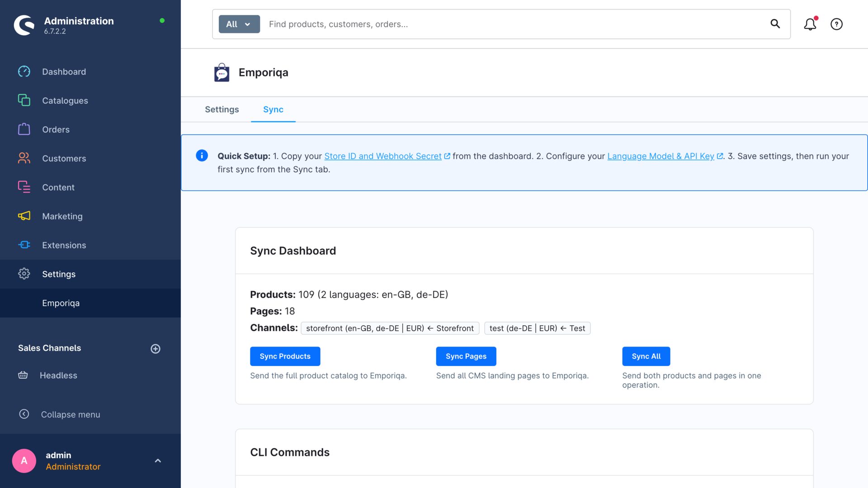Viewport: 868px width, 488px height.
Task: Select the Marketing megaphone icon
Action: pyautogui.click(x=24, y=216)
